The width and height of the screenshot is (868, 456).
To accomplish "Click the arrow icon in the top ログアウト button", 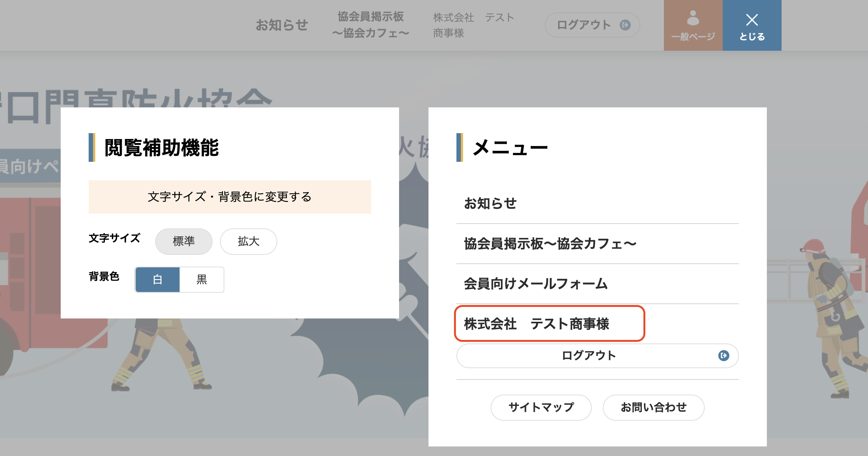I will coord(625,25).
